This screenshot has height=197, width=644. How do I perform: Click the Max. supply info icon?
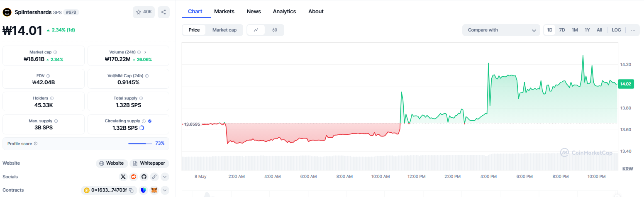[x=56, y=121]
